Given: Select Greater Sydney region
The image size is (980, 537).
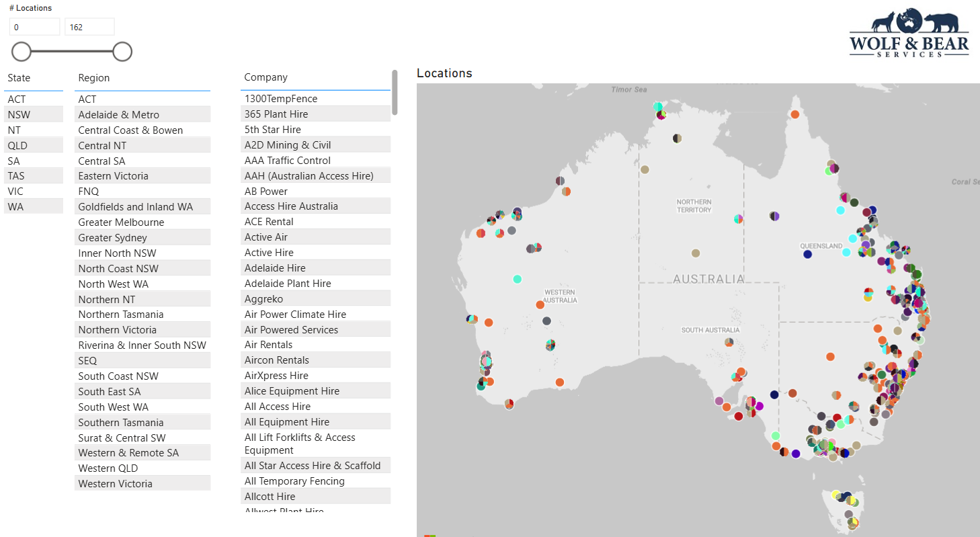Looking at the screenshot, I should coord(142,238).
